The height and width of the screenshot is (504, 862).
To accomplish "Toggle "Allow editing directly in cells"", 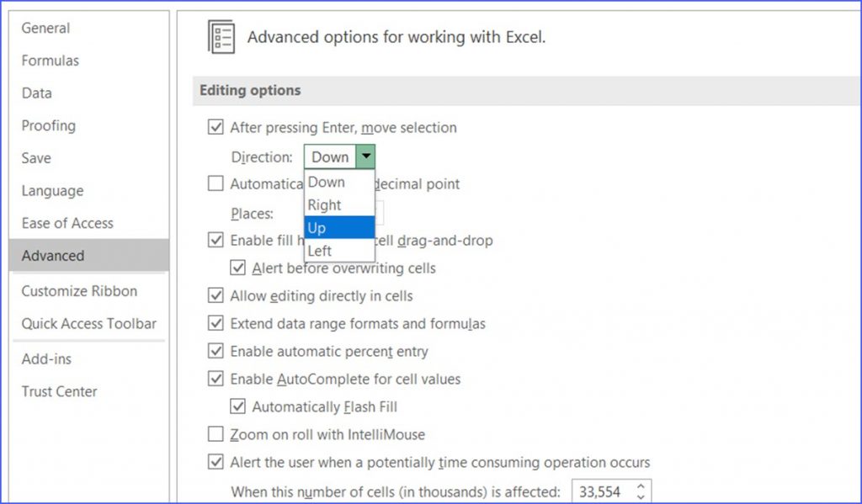I will pos(217,295).
